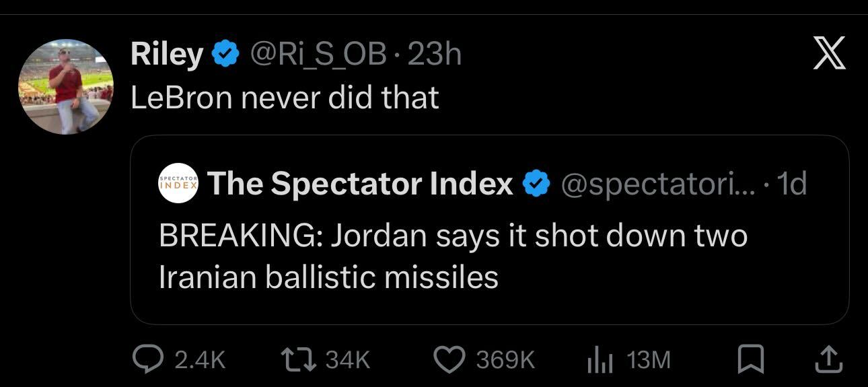Open The Spectator Index logo avatar
Viewport: 868px width, 387px height.
pyautogui.click(x=178, y=182)
